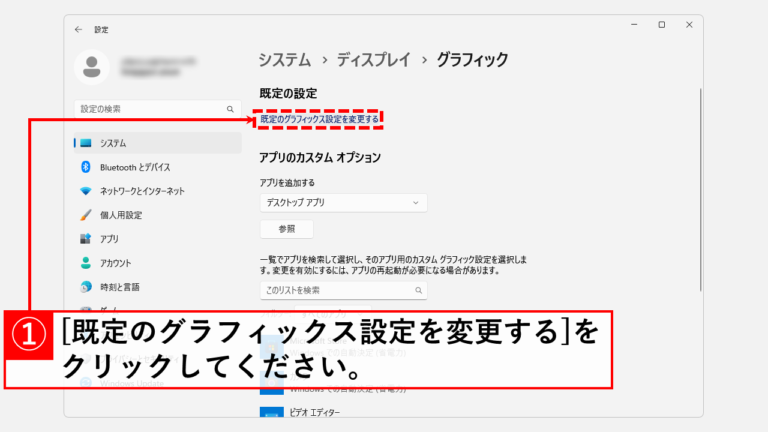The width and height of the screenshot is (768, 432).
Task: Go to ディスプレイ in the breadcrumb
Action: click(373, 60)
